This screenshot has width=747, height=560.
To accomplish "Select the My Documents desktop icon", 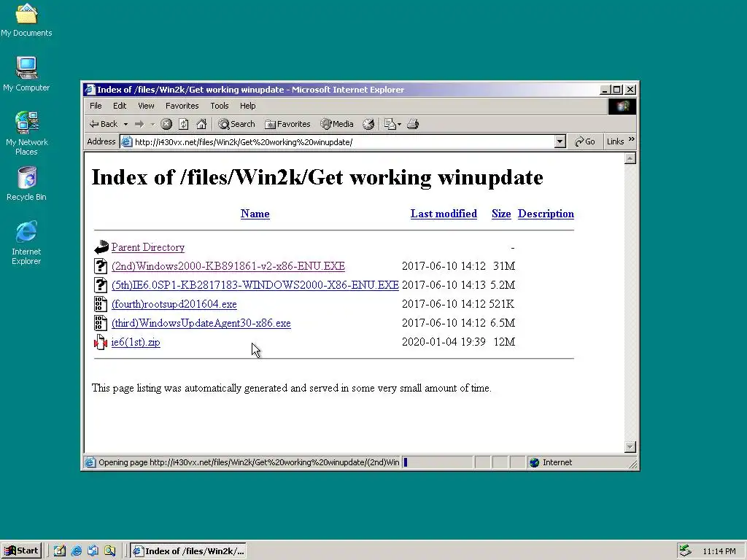I will point(26,20).
